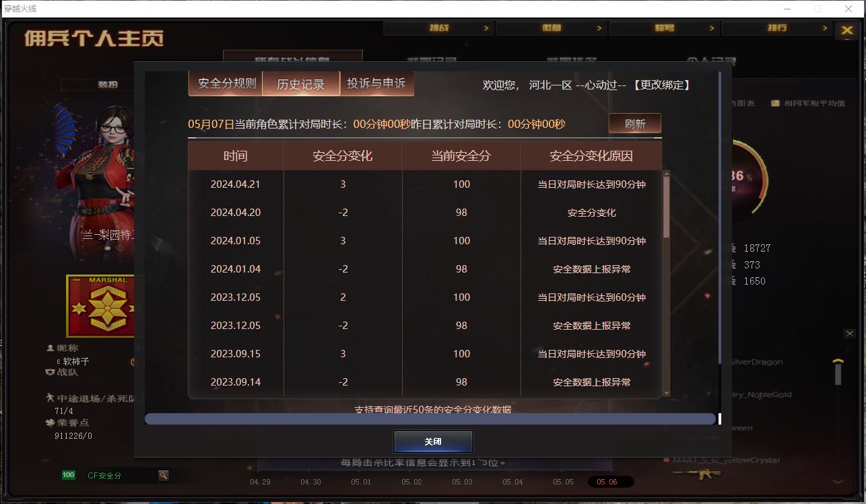Image resolution: width=866 pixels, height=504 pixels.
Task: Click the Marshal rank insignia emblem
Action: 100,306
